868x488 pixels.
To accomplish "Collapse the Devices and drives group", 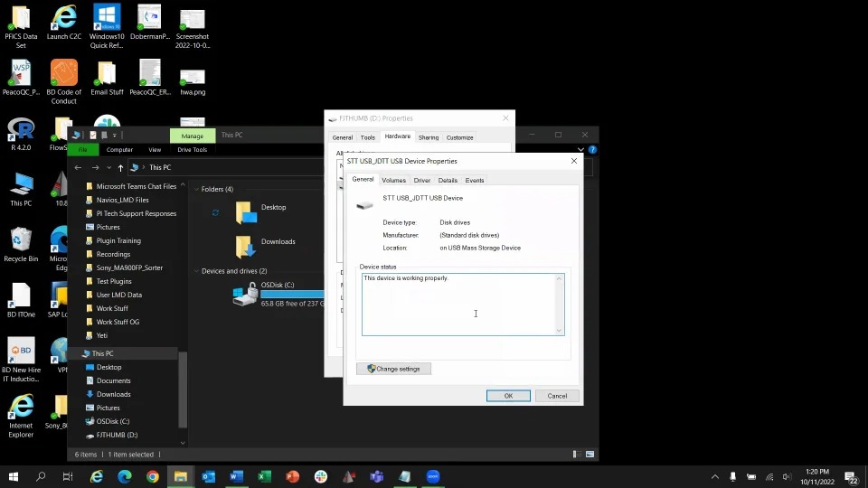I will [196, 271].
